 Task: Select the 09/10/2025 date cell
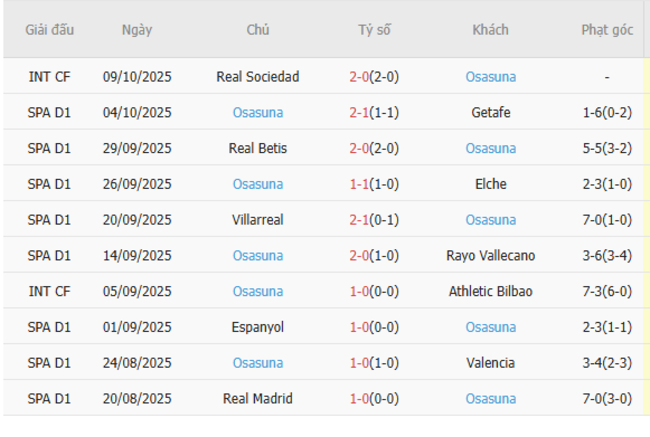click(x=137, y=76)
